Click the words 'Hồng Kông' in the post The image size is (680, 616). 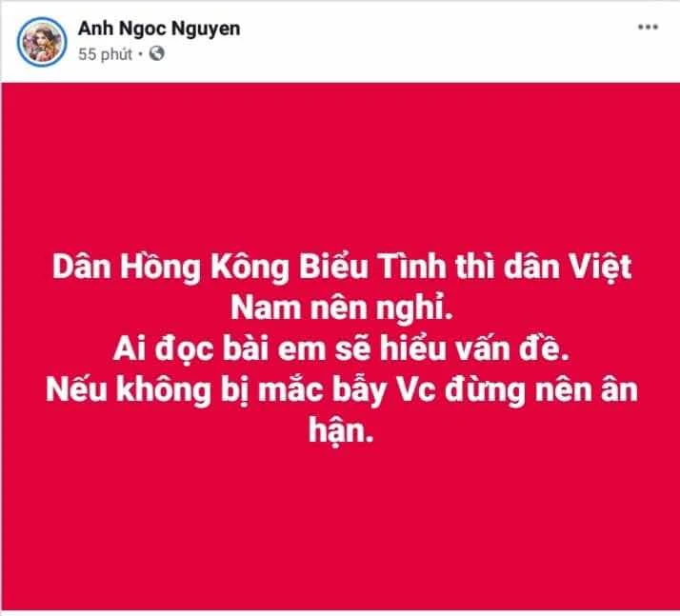click(x=204, y=267)
